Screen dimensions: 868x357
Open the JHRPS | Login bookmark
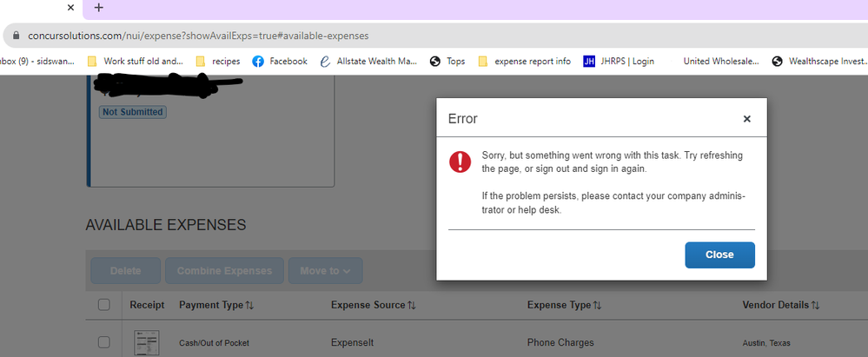[x=619, y=62]
